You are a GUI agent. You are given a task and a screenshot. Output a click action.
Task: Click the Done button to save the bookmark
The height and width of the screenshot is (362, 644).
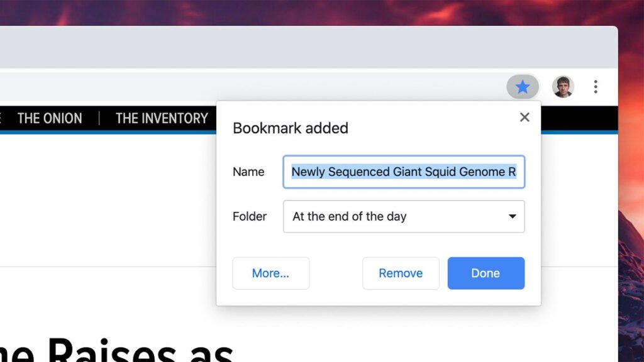tap(485, 273)
